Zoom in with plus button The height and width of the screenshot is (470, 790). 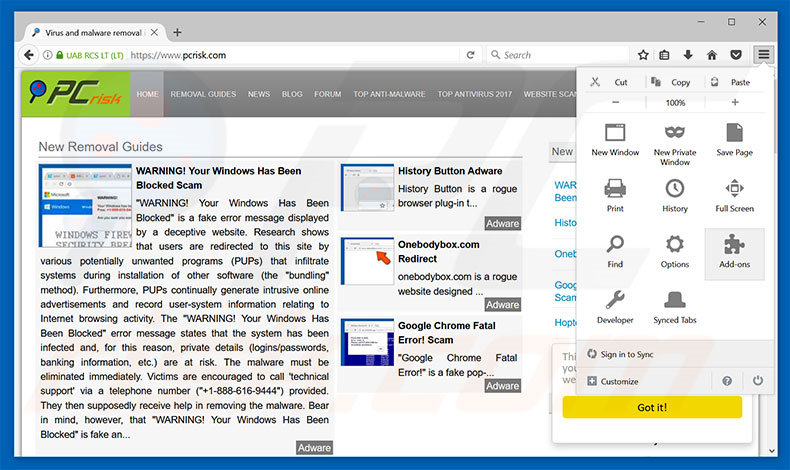point(735,102)
